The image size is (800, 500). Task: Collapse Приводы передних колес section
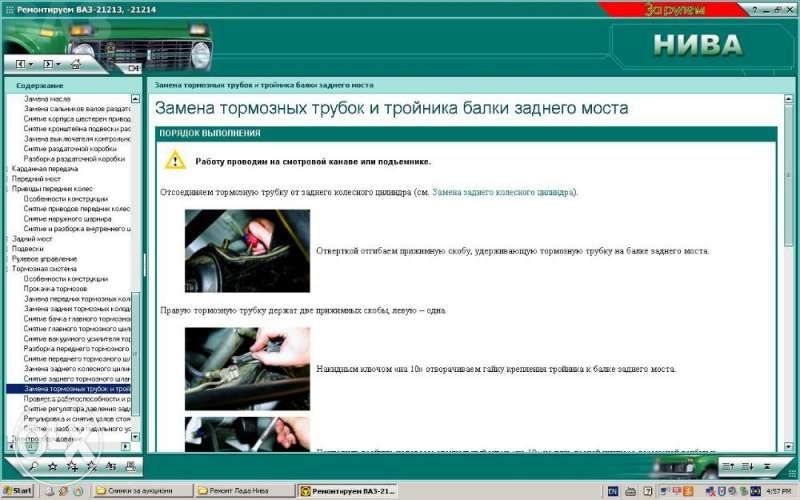(x=52, y=189)
